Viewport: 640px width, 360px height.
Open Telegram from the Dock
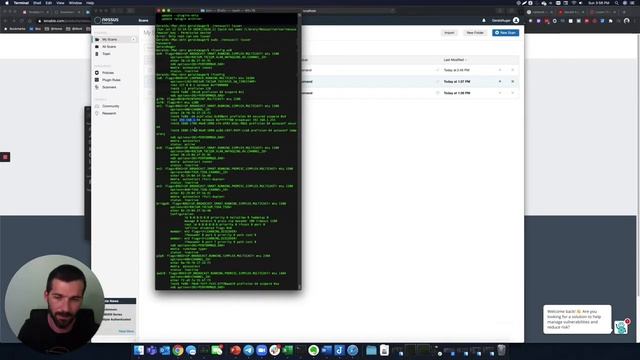(x=248, y=350)
